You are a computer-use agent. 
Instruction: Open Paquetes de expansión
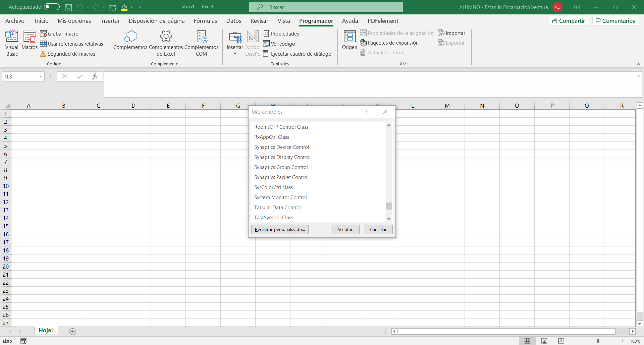pyautogui.click(x=389, y=43)
